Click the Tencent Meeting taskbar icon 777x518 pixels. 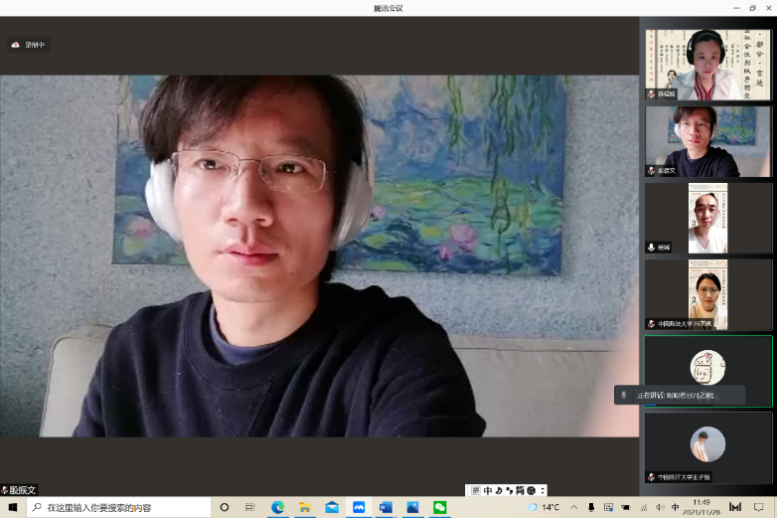pyautogui.click(x=359, y=508)
